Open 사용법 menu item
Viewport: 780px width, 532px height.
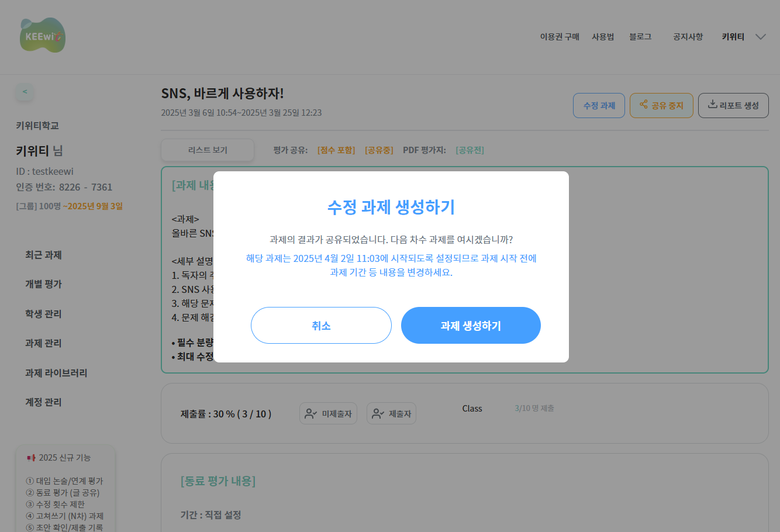(x=603, y=37)
